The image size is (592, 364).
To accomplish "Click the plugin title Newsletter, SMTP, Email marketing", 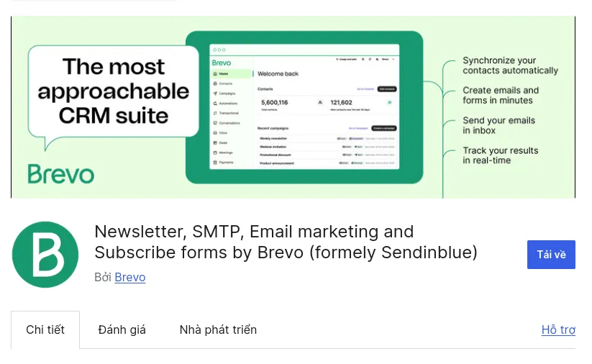I will [x=286, y=242].
